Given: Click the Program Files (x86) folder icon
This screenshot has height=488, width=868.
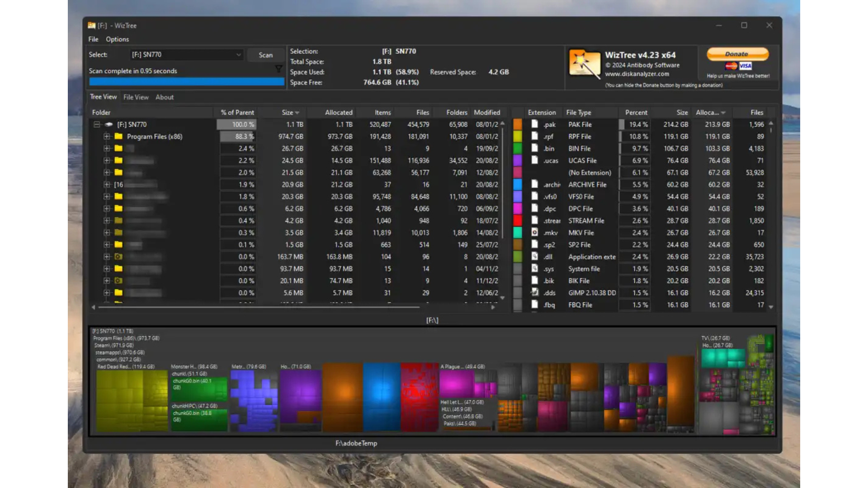Looking at the screenshot, I should (118, 136).
